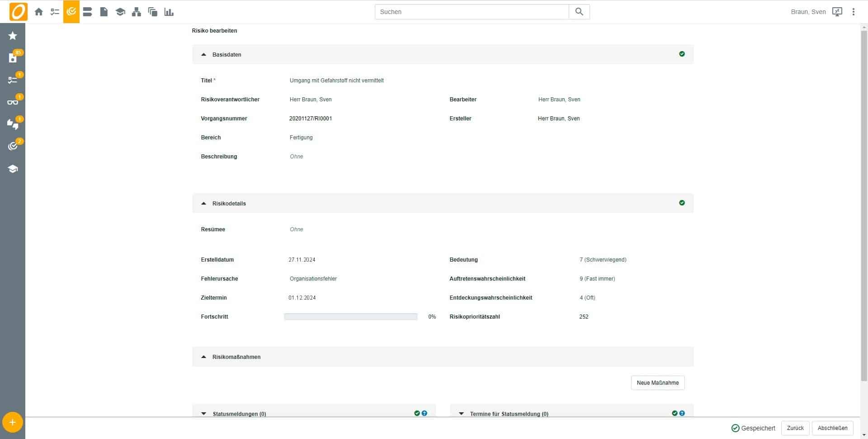Image resolution: width=868 pixels, height=439 pixels.
Task: Expand the Termine für Statusmeldung section
Action: (x=462, y=414)
